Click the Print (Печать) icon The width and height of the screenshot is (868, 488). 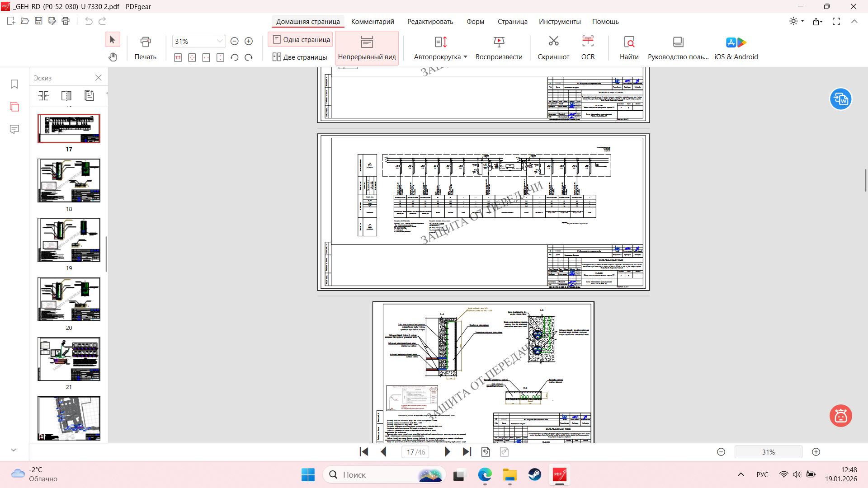pos(145,42)
